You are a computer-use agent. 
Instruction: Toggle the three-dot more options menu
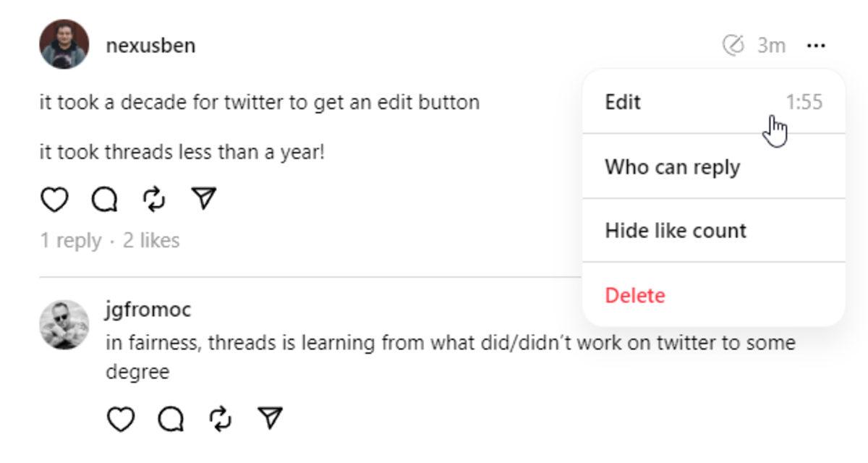pos(816,46)
